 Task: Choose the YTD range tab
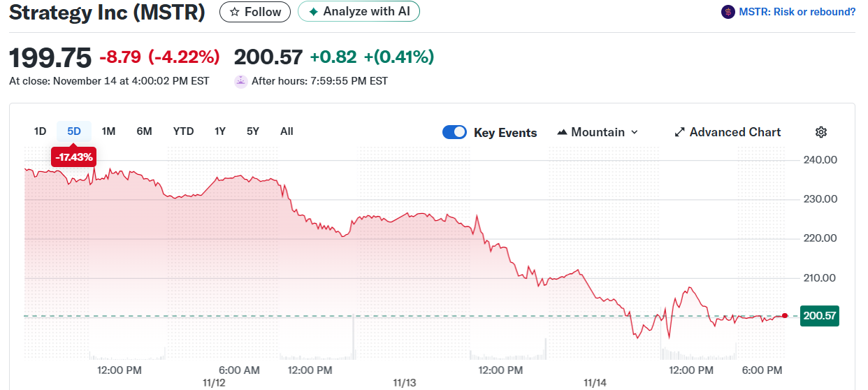click(x=183, y=131)
